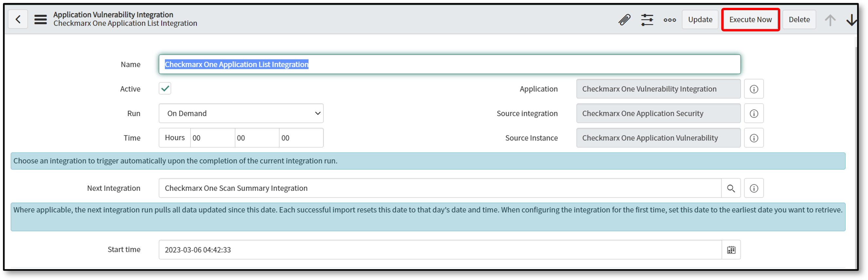Open the Start time calendar picker

(731, 250)
